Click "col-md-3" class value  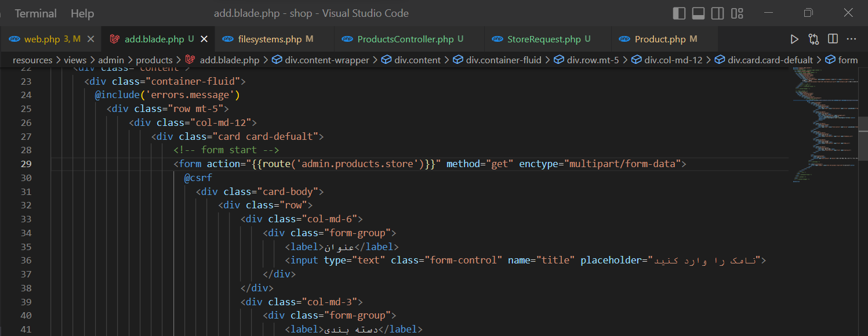[x=329, y=301]
